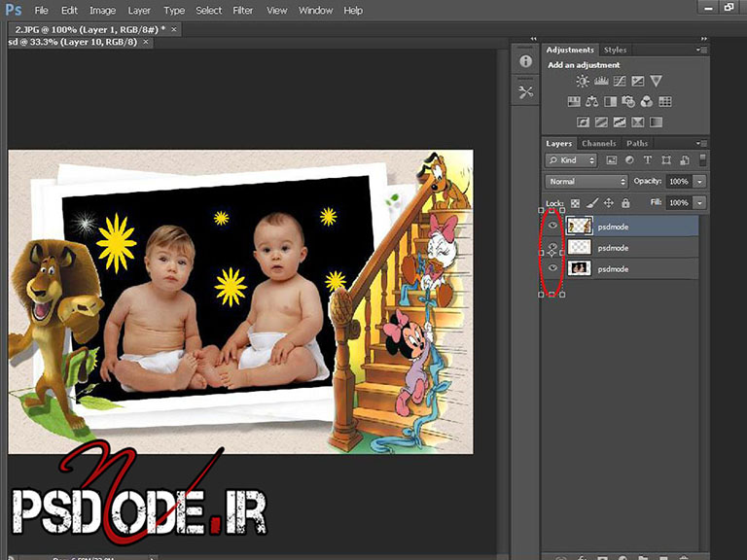The height and width of the screenshot is (560, 747).
Task: Add a Color Balance adjustment
Action: [591, 101]
